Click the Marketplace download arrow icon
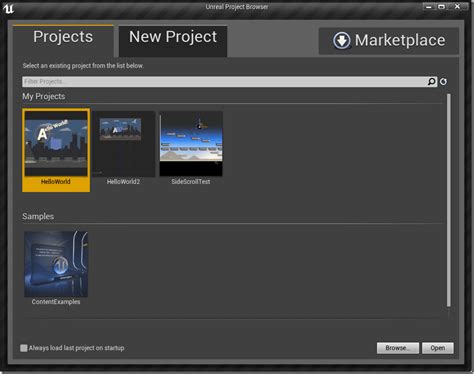Screen dimensions: 474x374 click(341, 41)
